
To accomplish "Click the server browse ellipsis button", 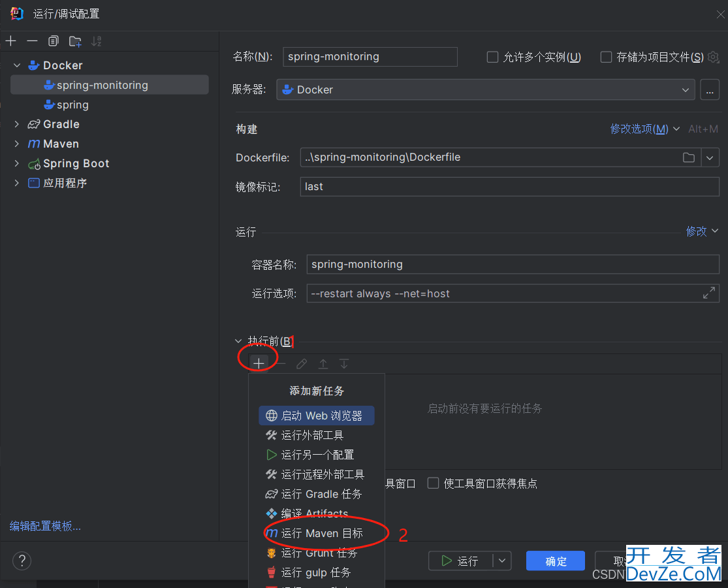I will click(710, 90).
